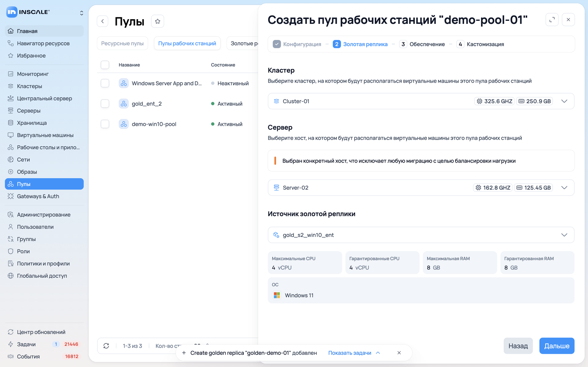Image resolution: width=588 pixels, height=367 pixels.
Task: Open Навигатор ресурсов in sidebar
Action: point(44,43)
